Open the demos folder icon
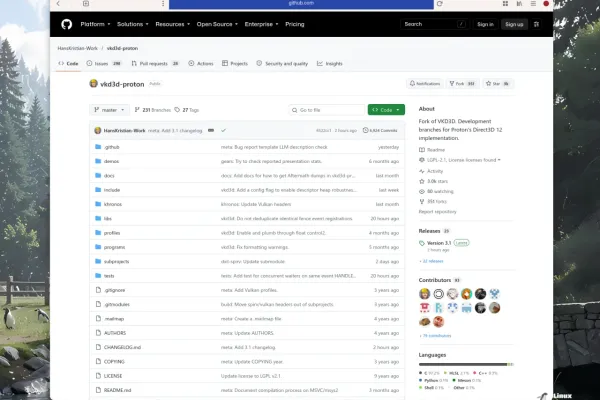The width and height of the screenshot is (600, 400). pos(98,161)
